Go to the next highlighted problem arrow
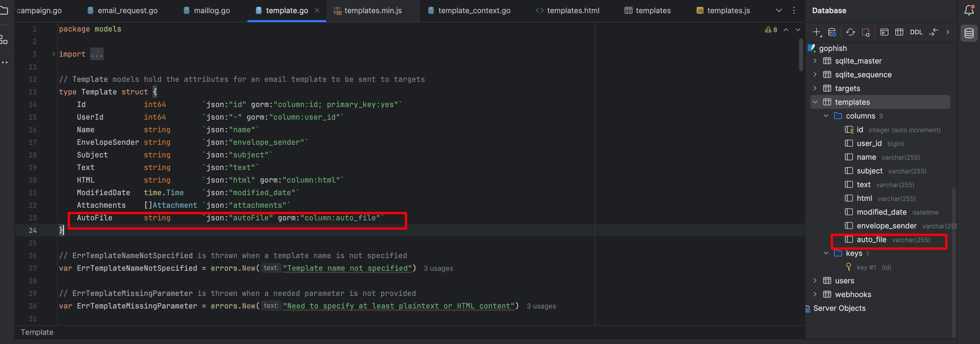Image resolution: width=980 pixels, height=344 pixels. pos(798,30)
